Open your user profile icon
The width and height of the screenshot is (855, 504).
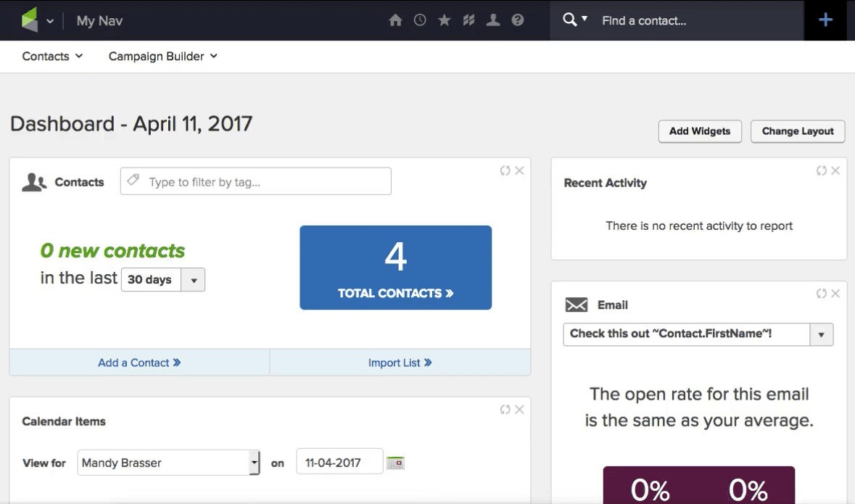click(x=492, y=20)
